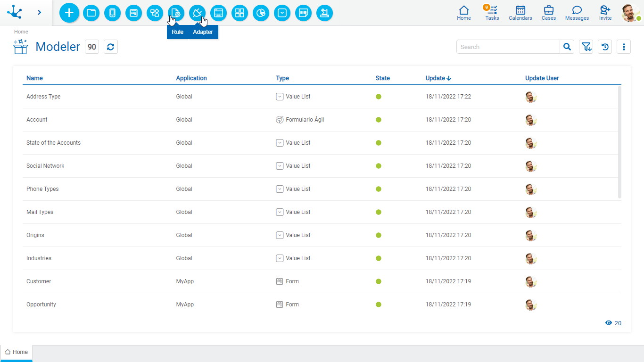Click green state dot for Customer
The height and width of the screenshot is (362, 644).
(379, 281)
